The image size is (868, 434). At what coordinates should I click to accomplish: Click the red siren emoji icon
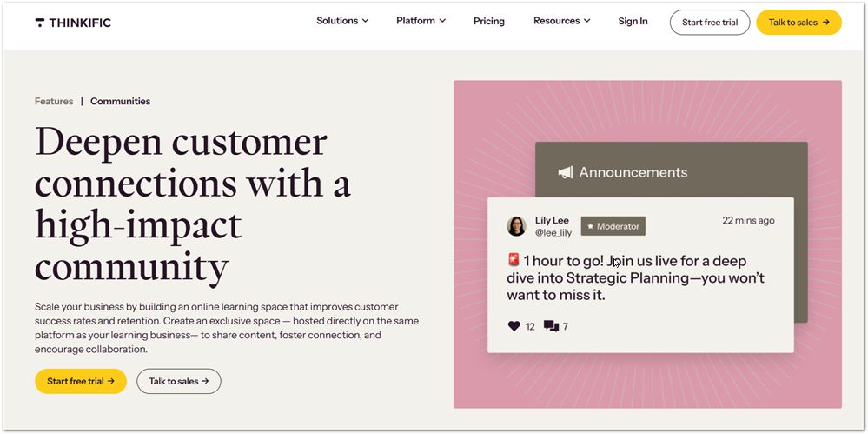514,260
